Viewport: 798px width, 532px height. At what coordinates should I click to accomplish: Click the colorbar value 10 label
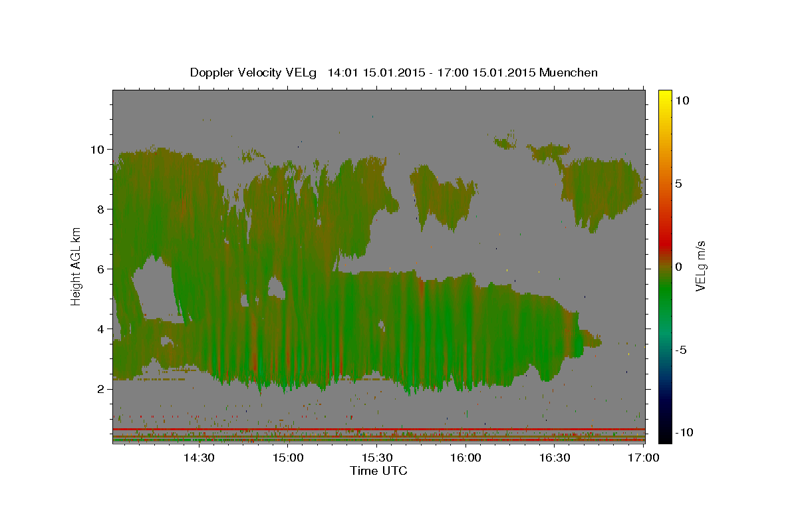click(x=682, y=100)
